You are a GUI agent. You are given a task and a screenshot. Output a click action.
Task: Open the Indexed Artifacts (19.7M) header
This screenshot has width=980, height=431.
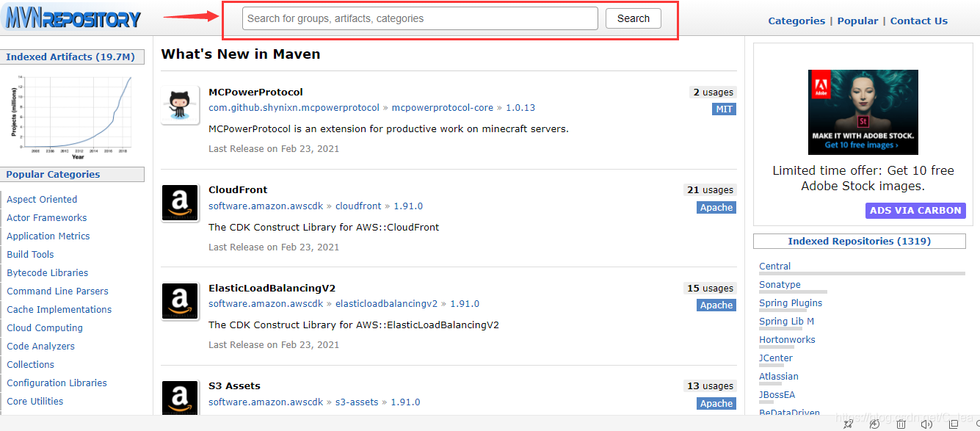(x=70, y=57)
